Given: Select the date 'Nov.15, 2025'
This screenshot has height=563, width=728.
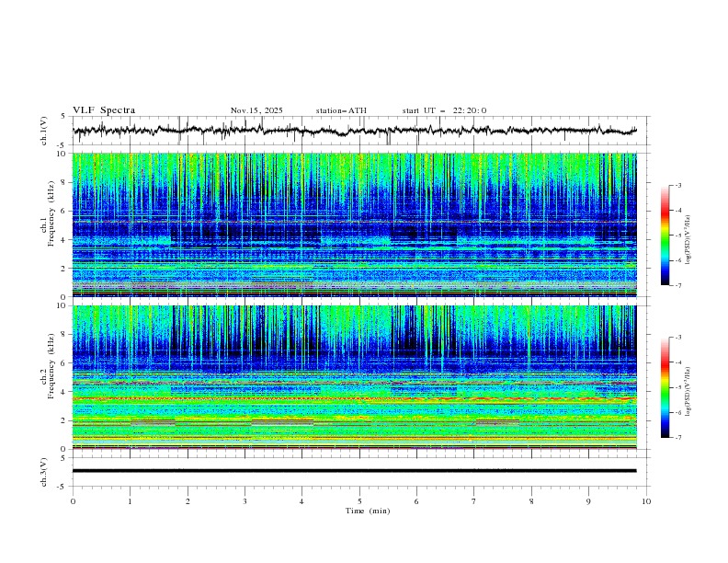Looking at the screenshot, I should 256,110.
